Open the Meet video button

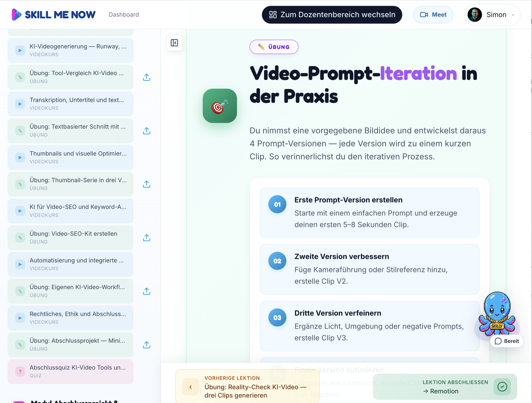point(433,14)
